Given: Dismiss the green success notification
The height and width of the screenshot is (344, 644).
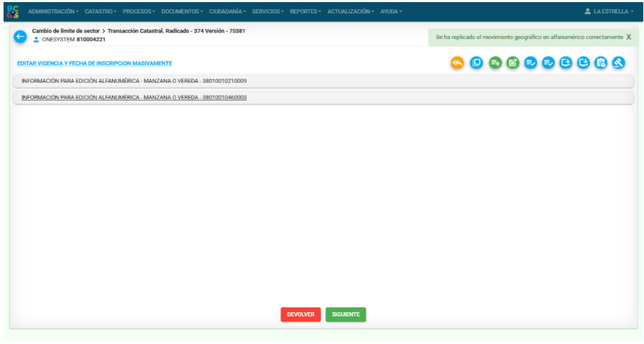Looking at the screenshot, I should pyautogui.click(x=628, y=37).
